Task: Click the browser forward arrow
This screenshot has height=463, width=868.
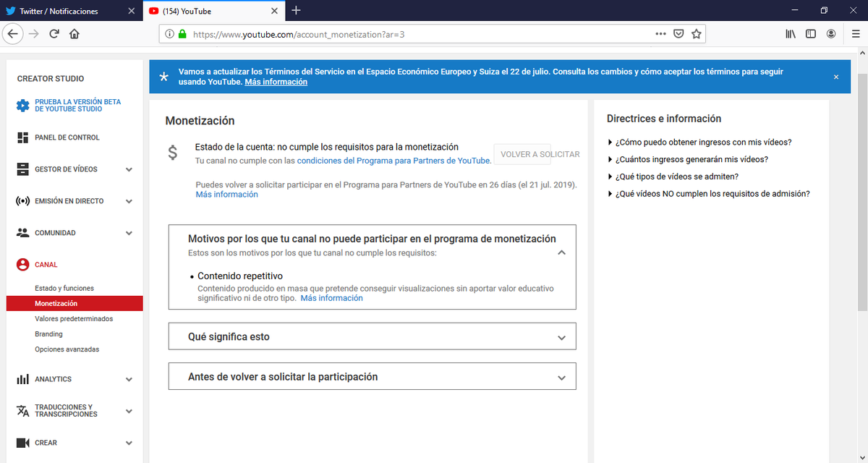Action: pos(33,34)
